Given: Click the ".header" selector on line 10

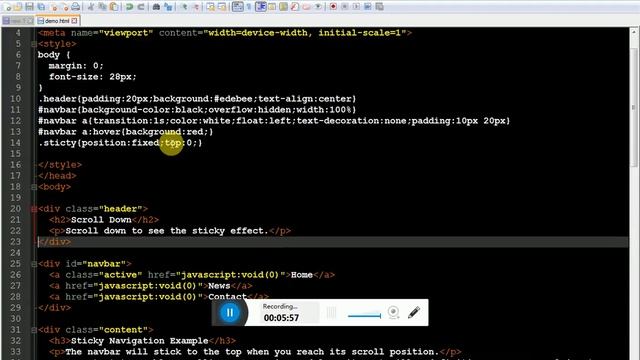Looking at the screenshot, I should click(x=57, y=99).
